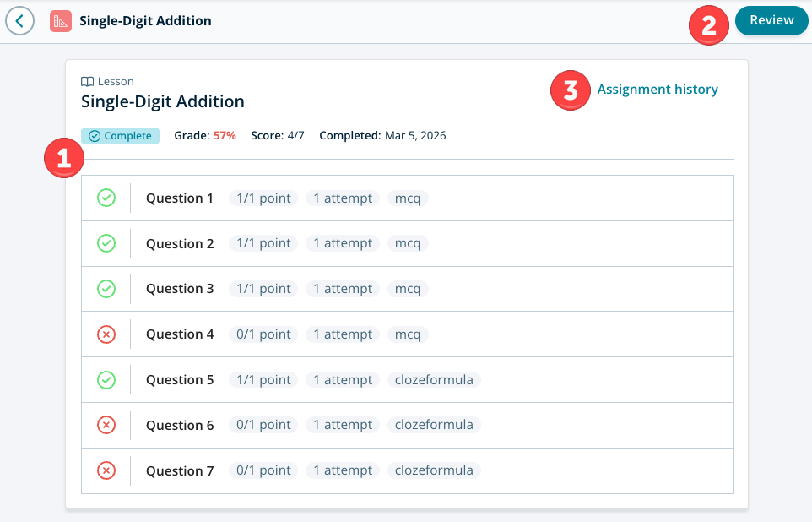Click the clozeformula tag on Question 5
812x522 pixels.
[434, 380]
